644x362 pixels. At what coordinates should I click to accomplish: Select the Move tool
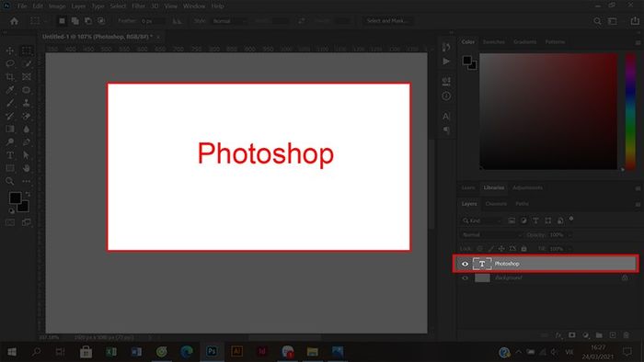click(x=10, y=51)
